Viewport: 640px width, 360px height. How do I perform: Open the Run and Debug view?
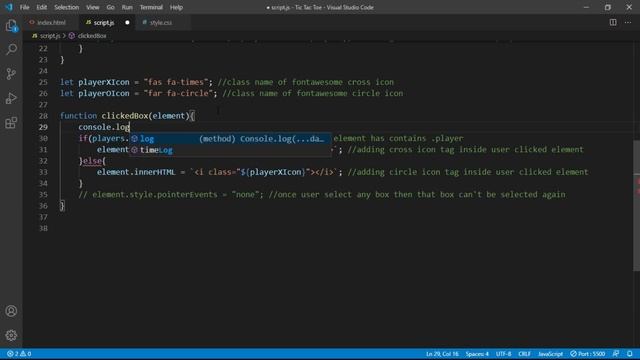tap(11, 98)
